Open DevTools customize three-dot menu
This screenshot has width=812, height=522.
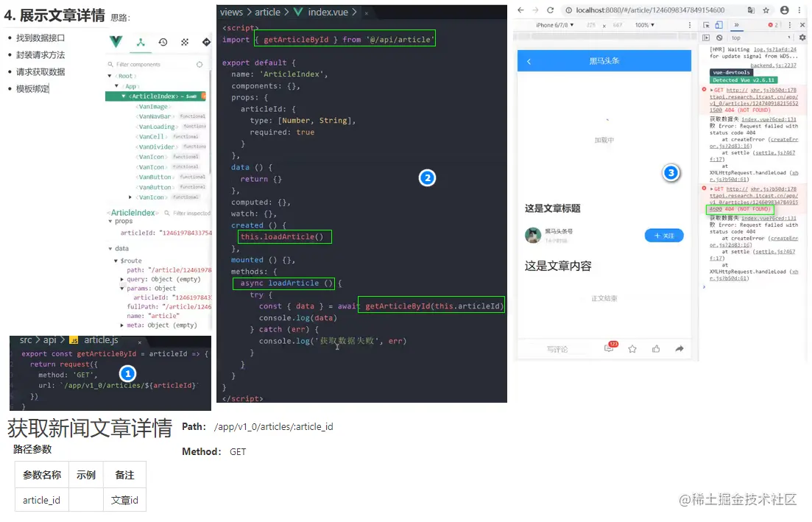click(789, 25)
